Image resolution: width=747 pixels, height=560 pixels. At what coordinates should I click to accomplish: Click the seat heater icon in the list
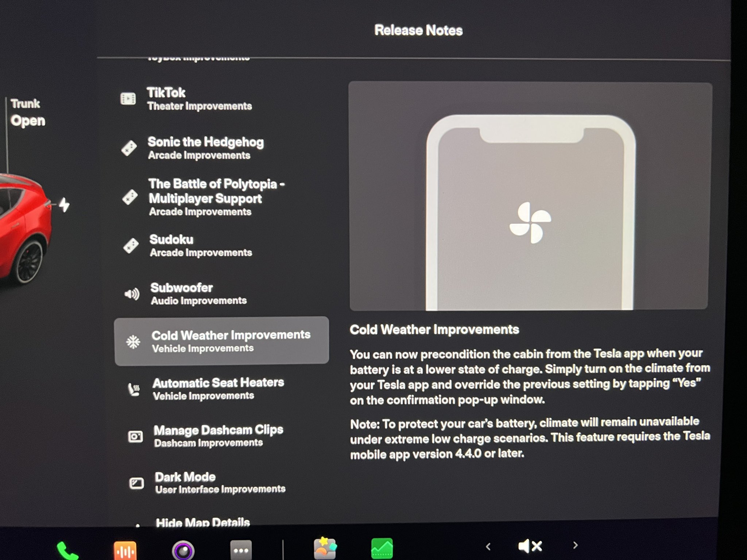134,389
